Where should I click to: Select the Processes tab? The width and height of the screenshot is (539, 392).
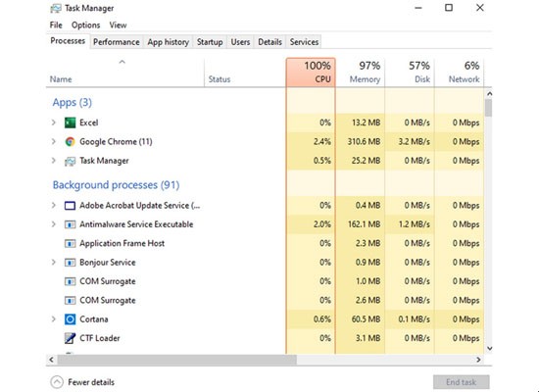(x=68, y=41)
